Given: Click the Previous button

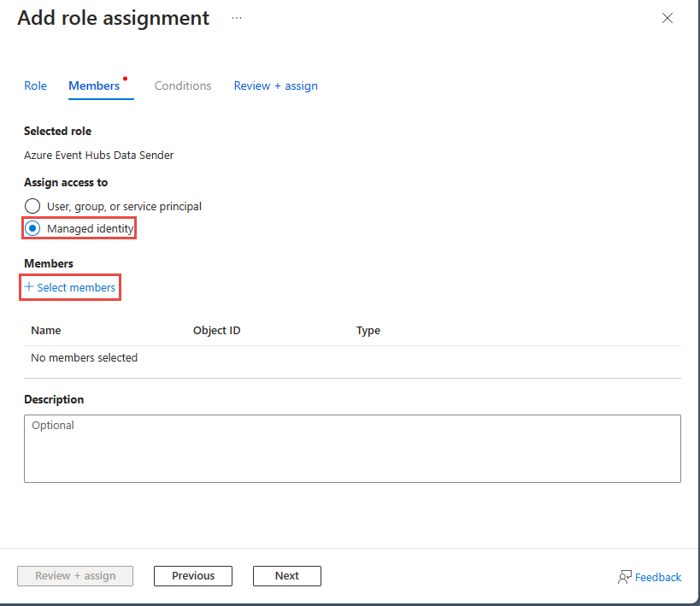Looking at the screenshot, I should pyautogui.click(x=192, y=575).
